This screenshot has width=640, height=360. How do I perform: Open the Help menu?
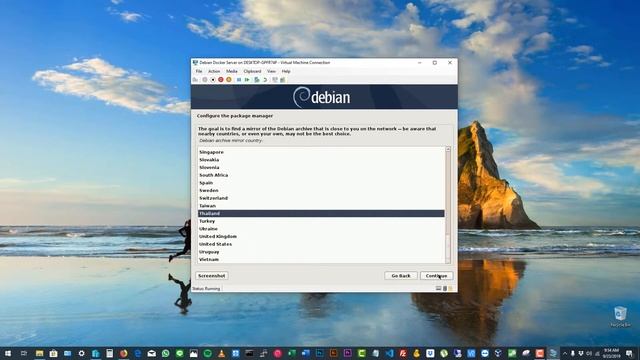tap(286, 71)
